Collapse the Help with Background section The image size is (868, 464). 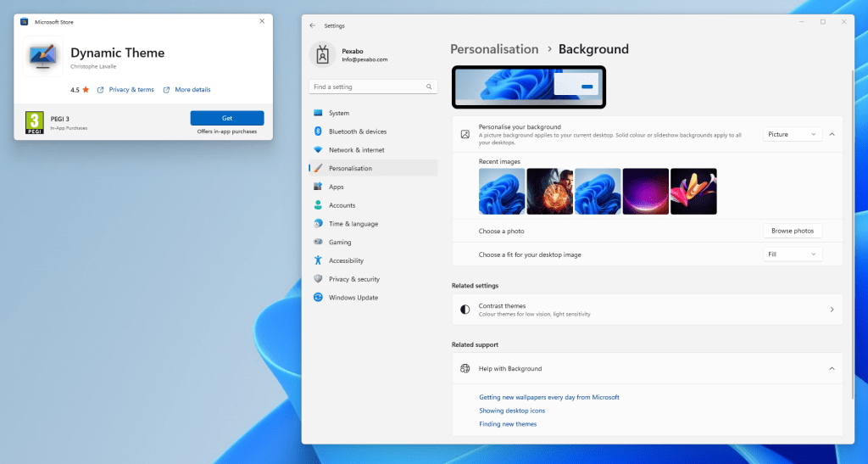coord(832,368)
